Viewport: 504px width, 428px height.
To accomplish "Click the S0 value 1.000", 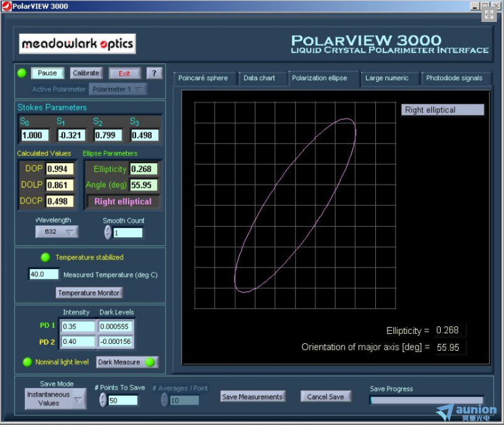I will pyautogui.click(x=35, y=136).
